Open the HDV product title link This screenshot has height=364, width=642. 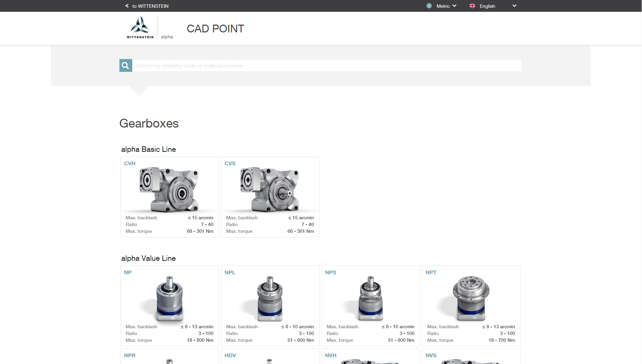pos(230,355)
